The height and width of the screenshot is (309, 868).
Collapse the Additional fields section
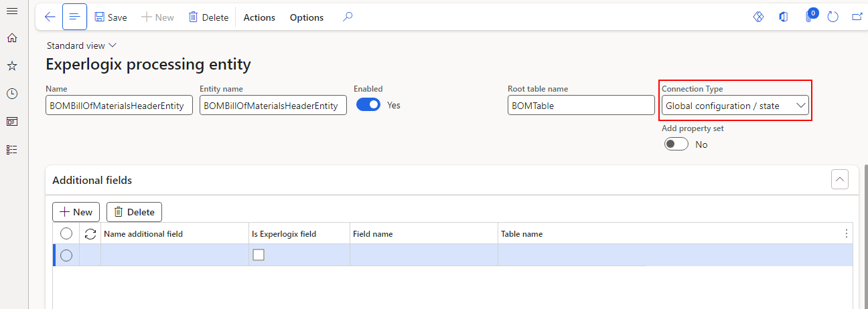[x=840, y=179]
